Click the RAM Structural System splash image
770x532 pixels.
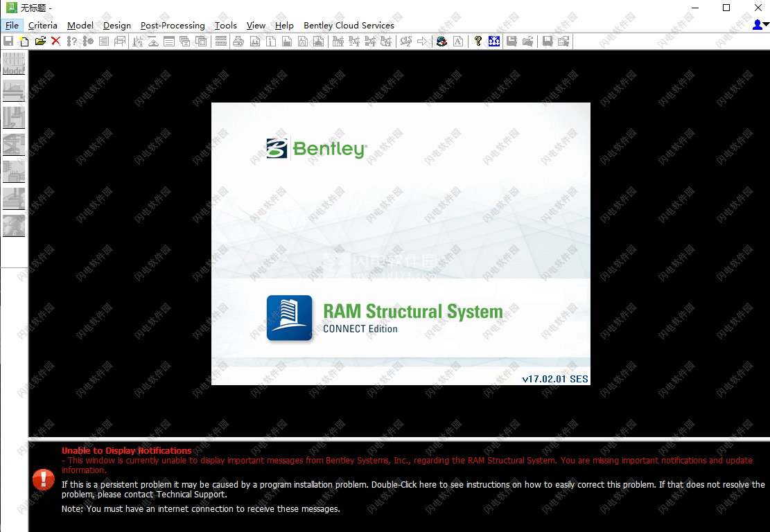pos(401,243)
